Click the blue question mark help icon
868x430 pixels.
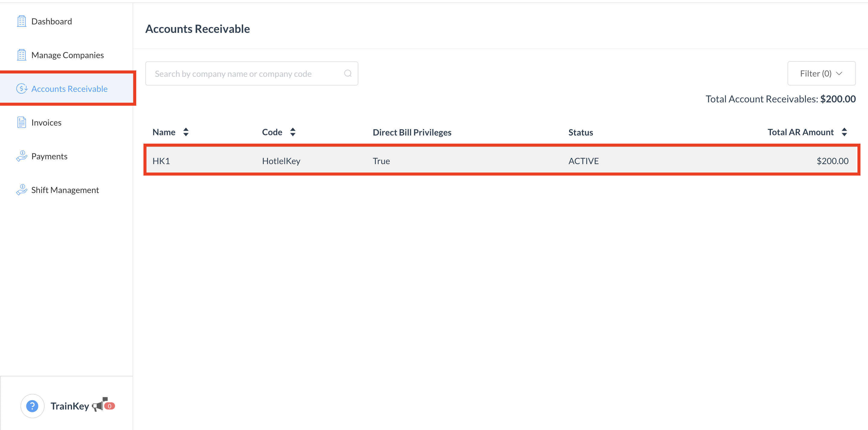[x=32, y=406]
